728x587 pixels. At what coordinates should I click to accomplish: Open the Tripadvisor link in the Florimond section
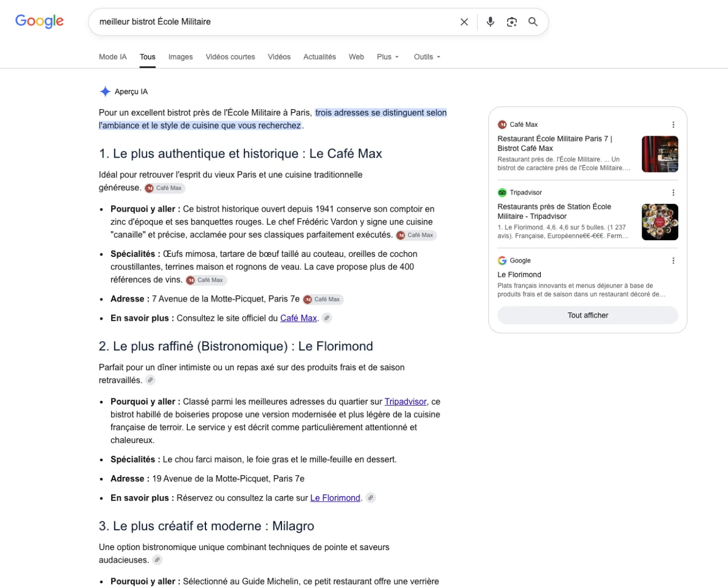[x=406, y=402]
